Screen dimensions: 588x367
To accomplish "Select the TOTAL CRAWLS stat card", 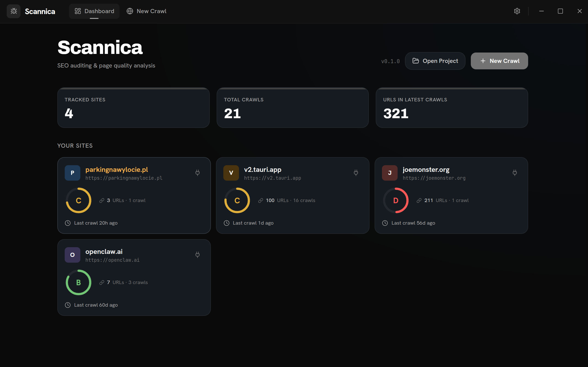I will (x=292, y=108).
